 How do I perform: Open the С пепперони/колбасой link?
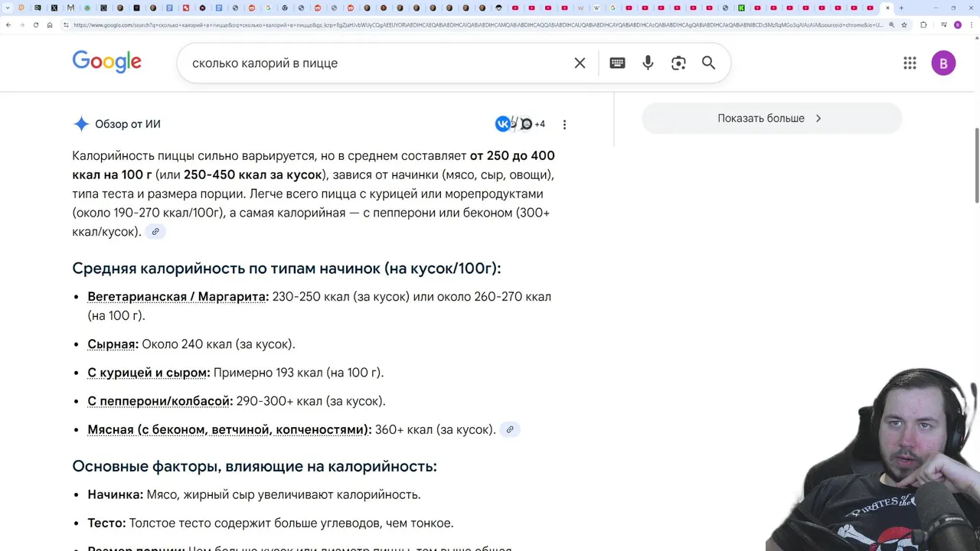158,401
